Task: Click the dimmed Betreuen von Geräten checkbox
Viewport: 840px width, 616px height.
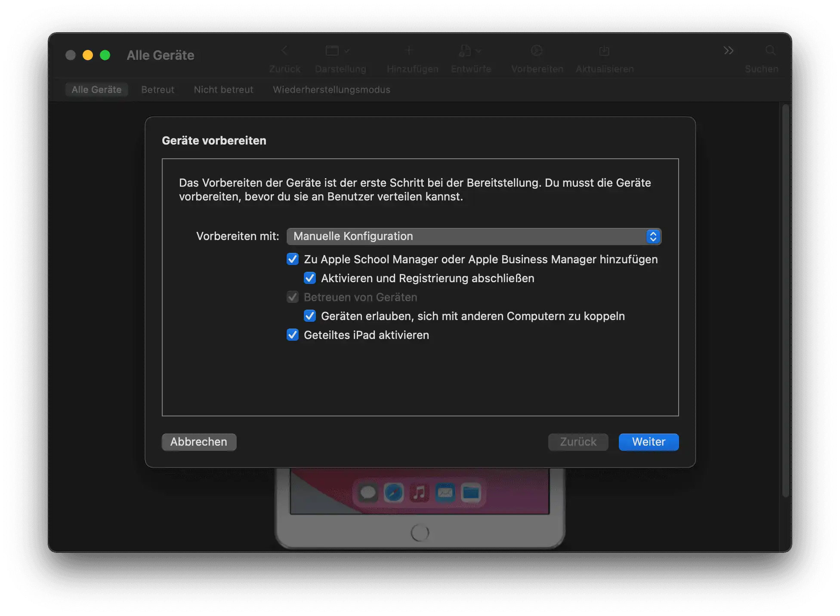Action: click(293, 297)
